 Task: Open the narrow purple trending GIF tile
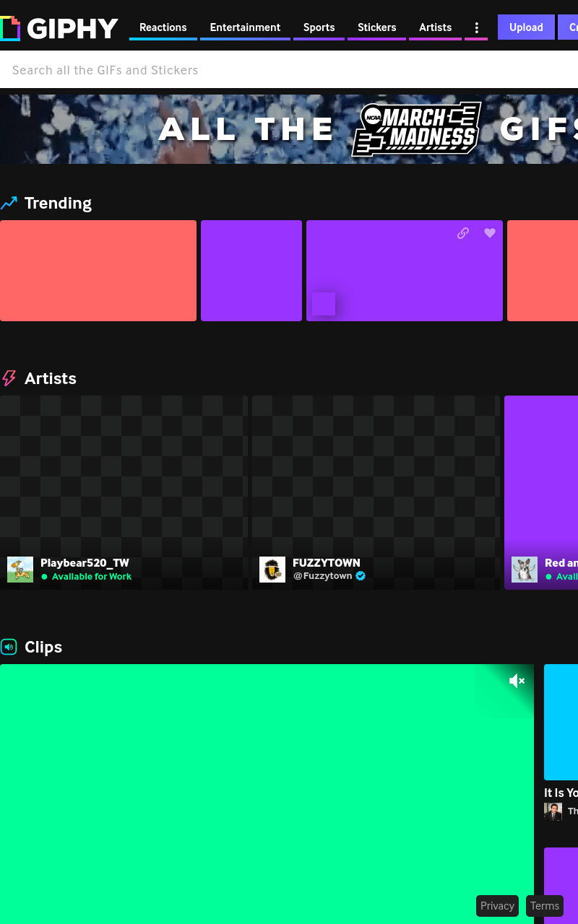(x=251, y=271)
